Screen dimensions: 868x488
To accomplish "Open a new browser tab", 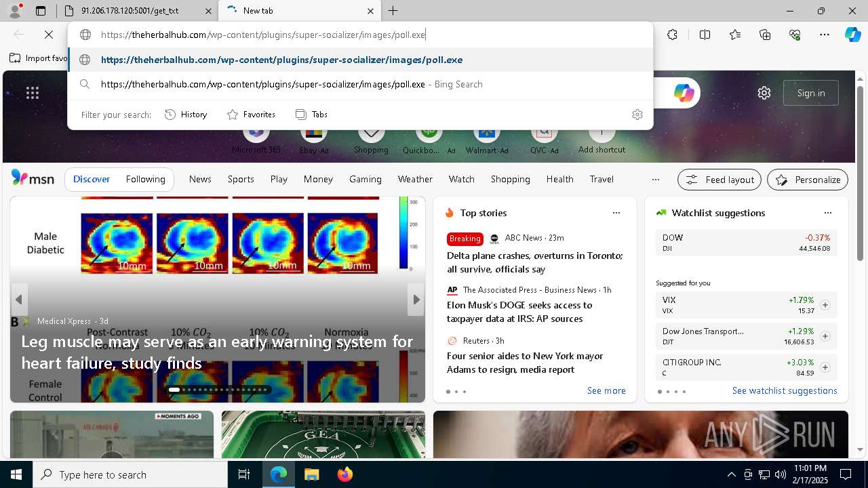I will coord(393,11).
